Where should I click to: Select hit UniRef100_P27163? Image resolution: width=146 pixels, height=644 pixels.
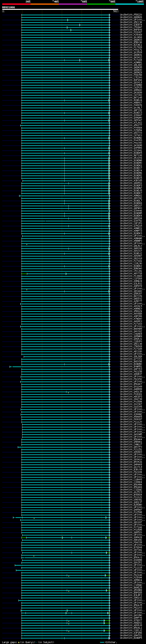(x=131, y=324)
